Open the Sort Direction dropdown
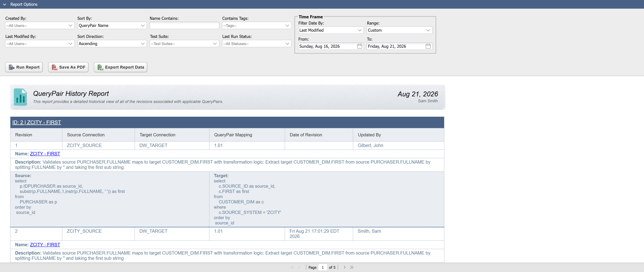Screen dimensions: 644x272 (x=112, y=44)
